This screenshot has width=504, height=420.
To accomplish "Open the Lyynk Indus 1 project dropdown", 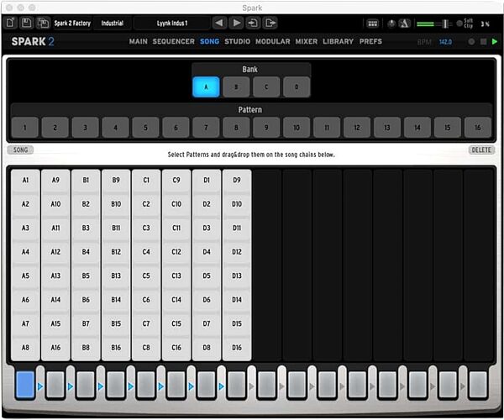I will point(172,24).
